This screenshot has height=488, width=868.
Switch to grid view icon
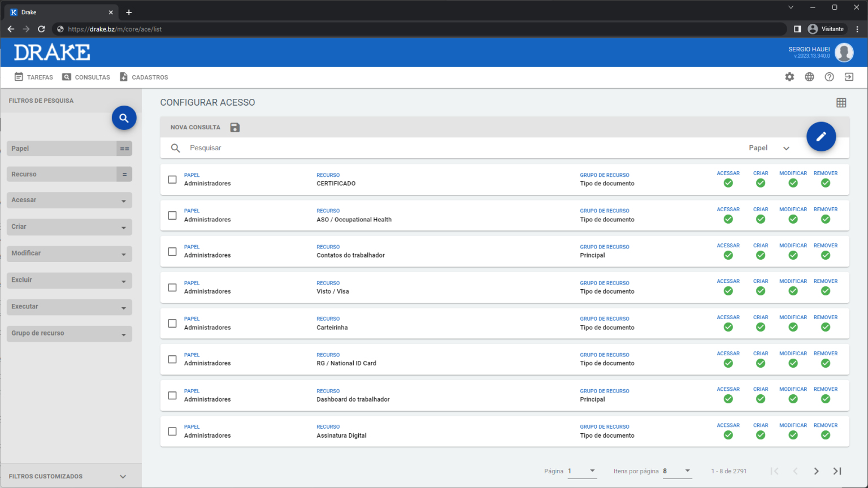(x=841, y=102)
